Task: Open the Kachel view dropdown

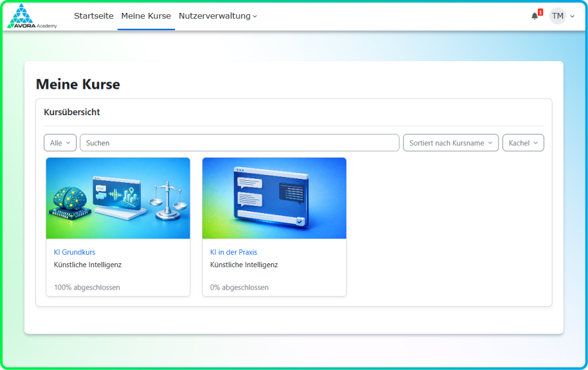Action: 523,143
